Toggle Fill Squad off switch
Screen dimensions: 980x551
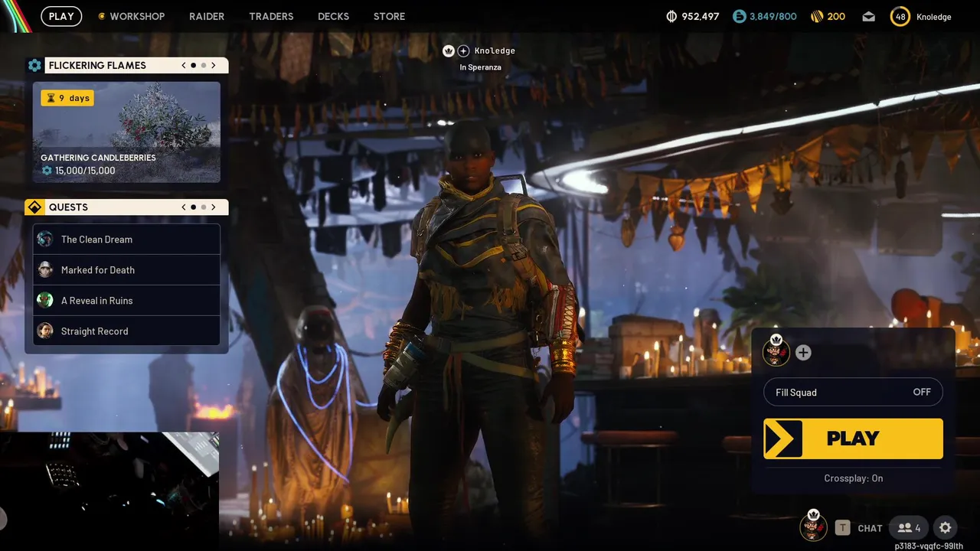click(x=853, y=392)
